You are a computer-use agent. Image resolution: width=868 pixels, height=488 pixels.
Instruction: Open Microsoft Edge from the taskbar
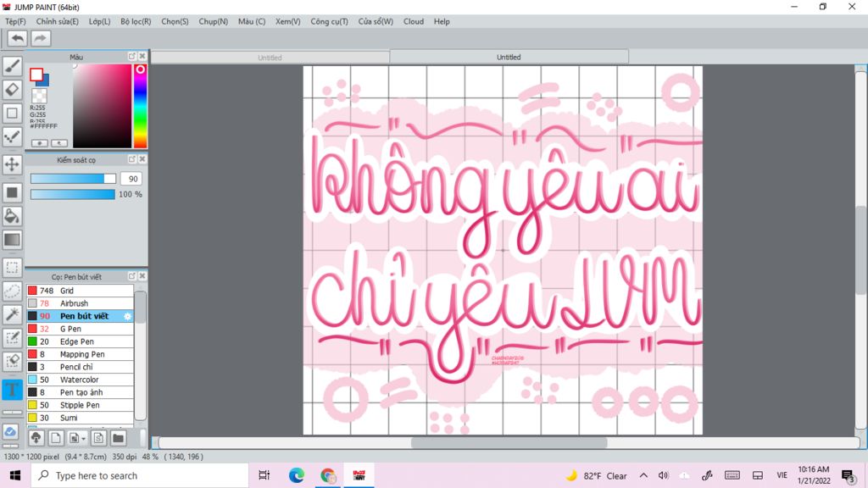pyautogui.click(x=296, y=475)
